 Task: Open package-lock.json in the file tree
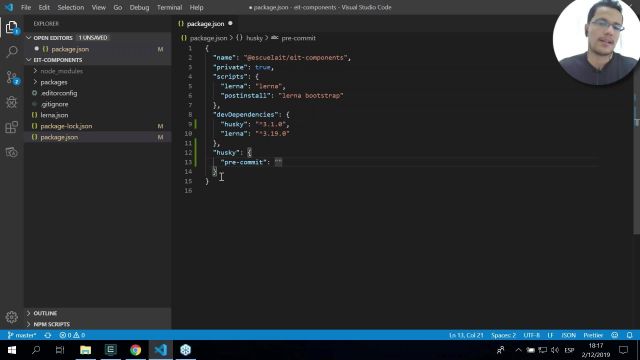66,126
